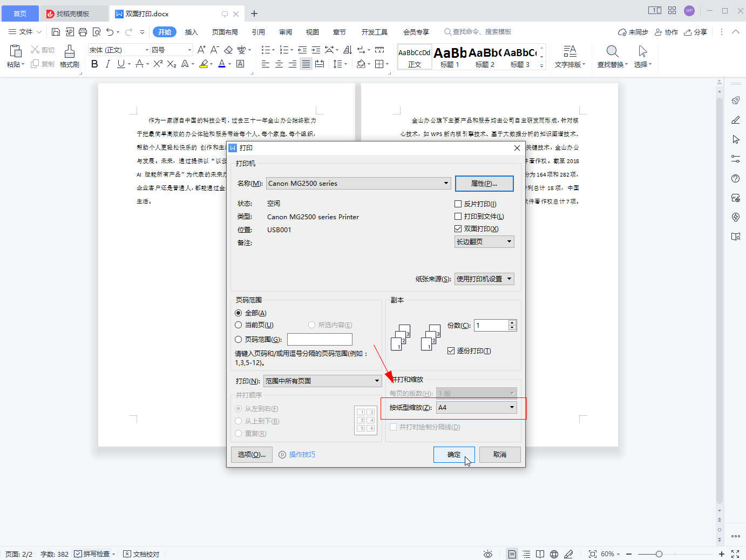Viewport: 746px width, 560px height.
Task: Adjust the zoom slider handle
Action: 659,554
